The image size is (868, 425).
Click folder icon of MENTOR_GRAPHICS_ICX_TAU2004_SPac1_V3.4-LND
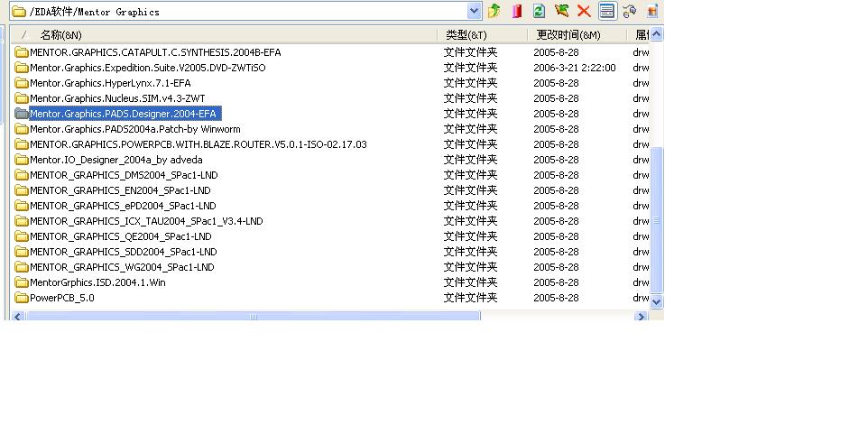click(22, 221)
